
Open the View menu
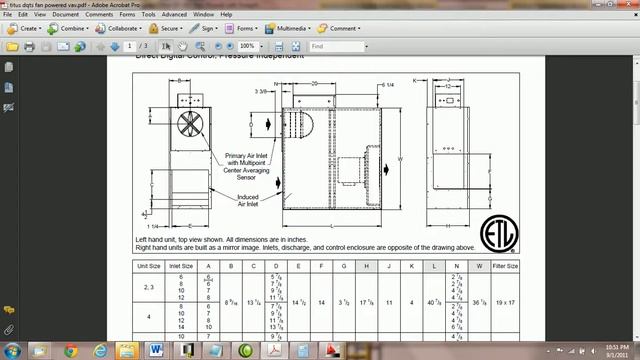tap(40, 14)
